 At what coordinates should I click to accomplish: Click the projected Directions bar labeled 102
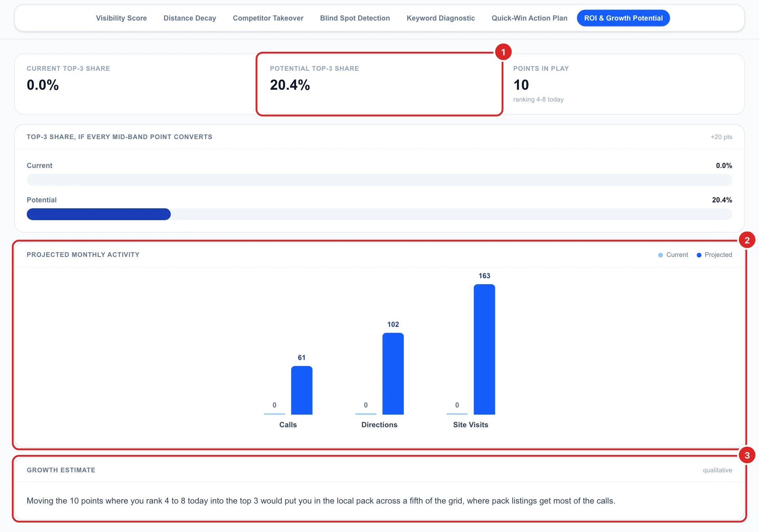pos(393,374)
